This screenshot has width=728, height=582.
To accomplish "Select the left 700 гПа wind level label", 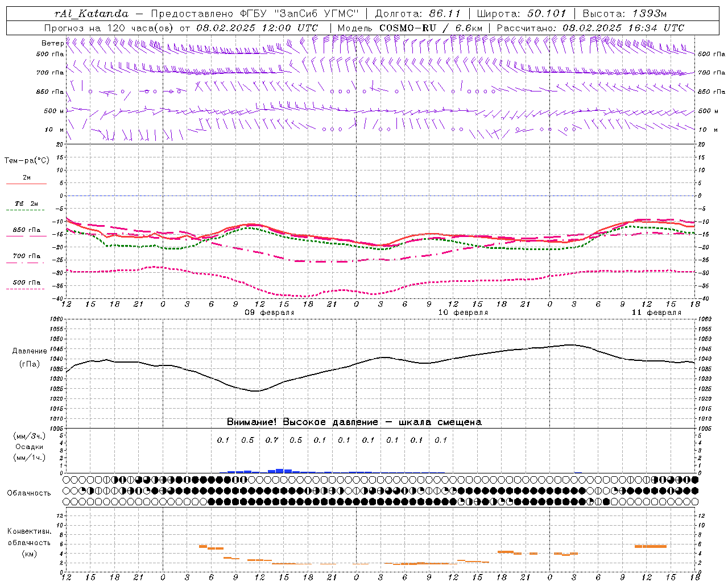I will click(50, 73).
